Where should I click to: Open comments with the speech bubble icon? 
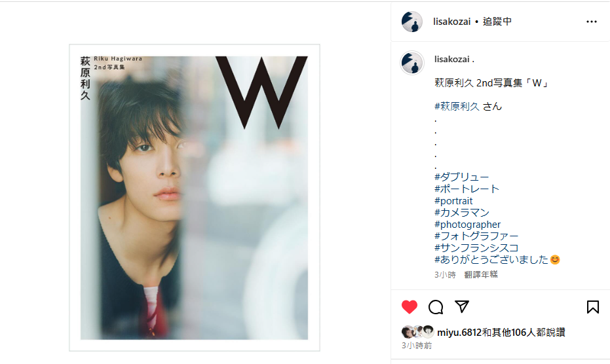point(436,307)
